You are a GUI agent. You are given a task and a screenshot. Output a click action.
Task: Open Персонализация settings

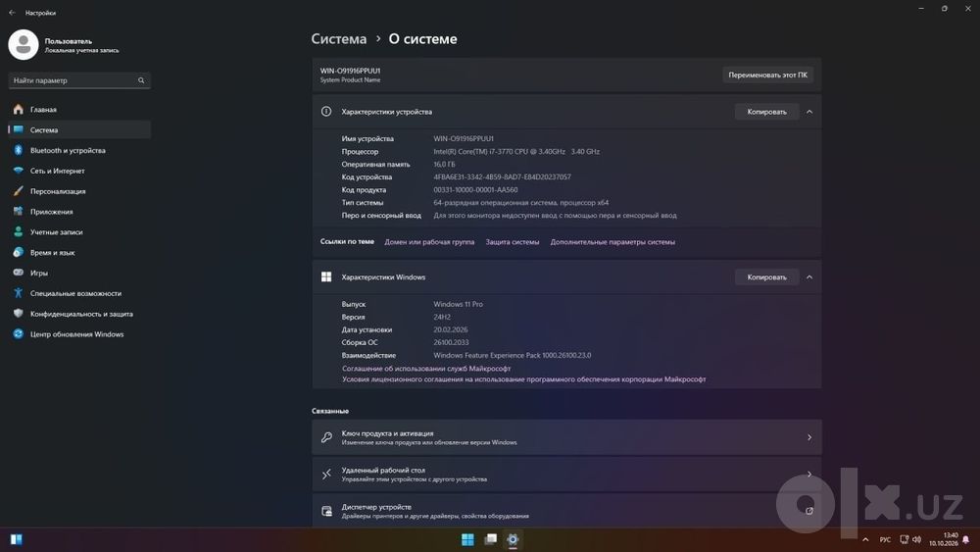tap(79, 191)
